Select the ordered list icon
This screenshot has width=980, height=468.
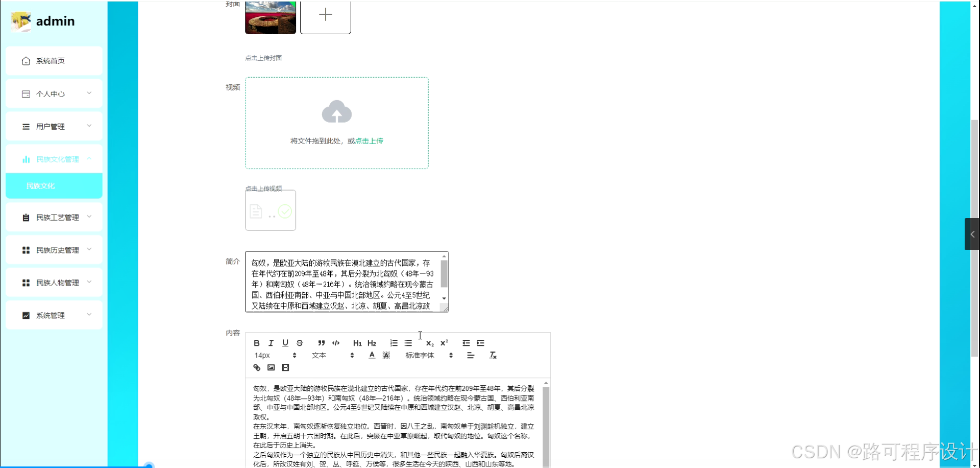click(x=394, y=343)
